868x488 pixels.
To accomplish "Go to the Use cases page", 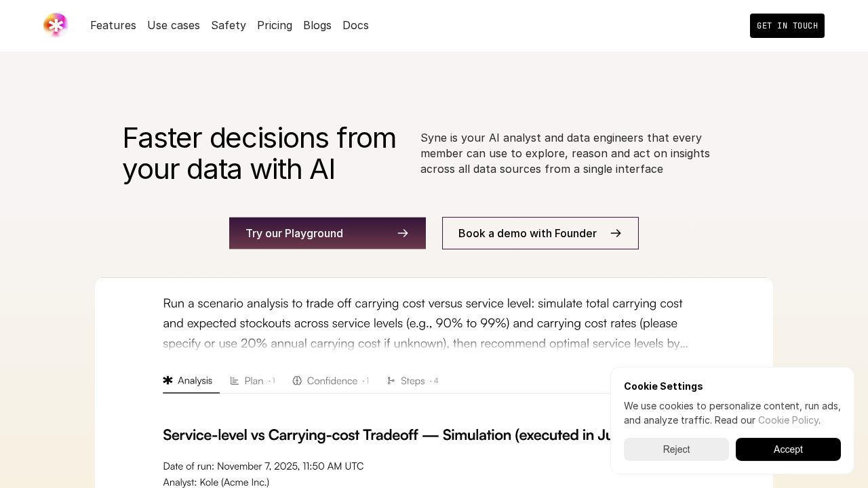I will 174,26.
